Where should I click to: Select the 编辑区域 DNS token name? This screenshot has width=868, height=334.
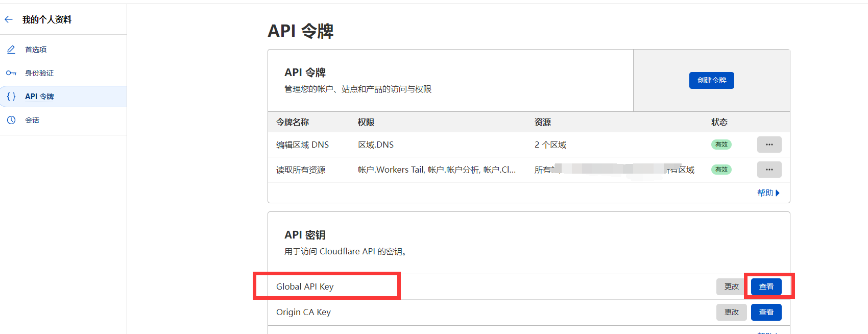[302, 145]
